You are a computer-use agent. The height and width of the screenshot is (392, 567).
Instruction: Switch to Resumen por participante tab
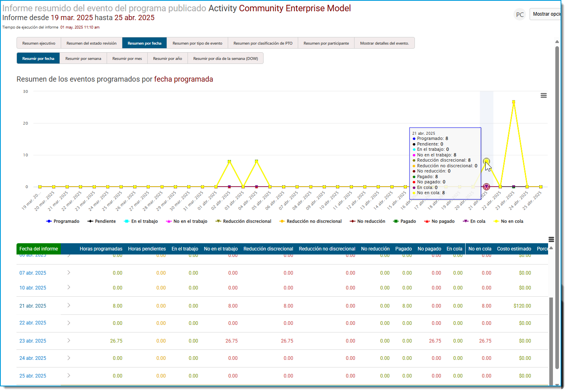(x=326, y=43)
